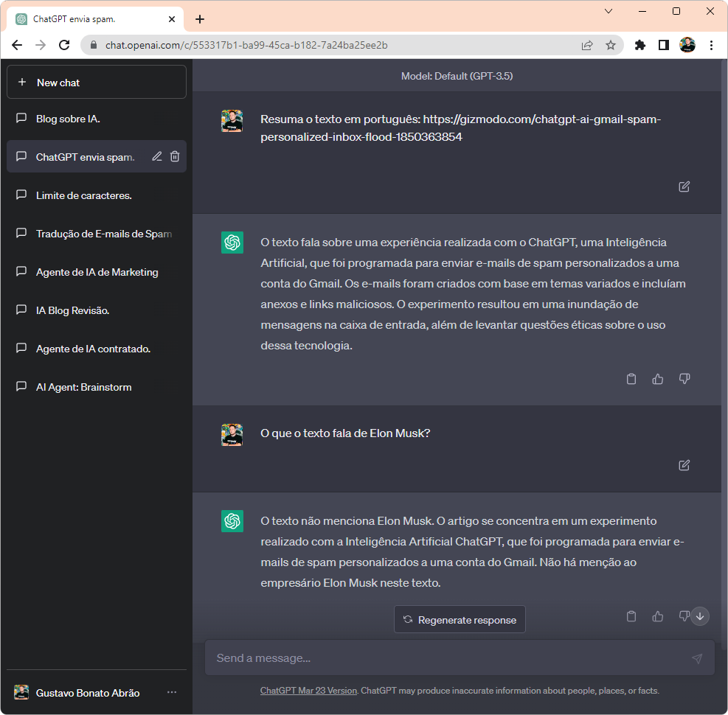Click ChatGPT logo beside first response
Image resolution: width=728 pixels, height=715 pixels.
point(232,243)
